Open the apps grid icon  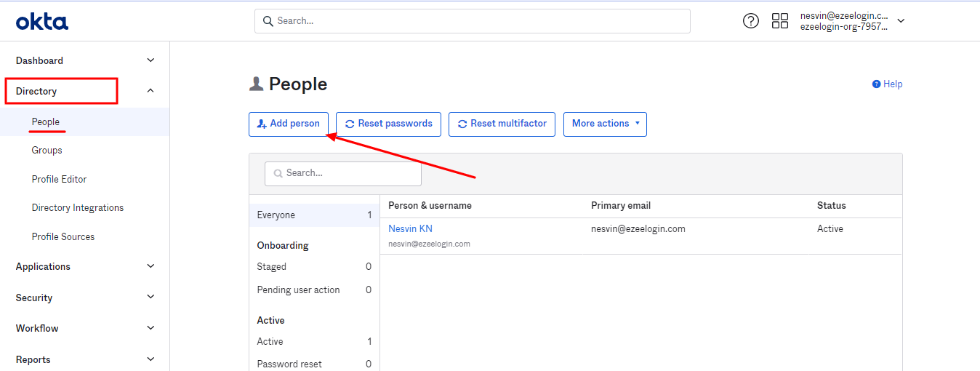pos(780,21)
